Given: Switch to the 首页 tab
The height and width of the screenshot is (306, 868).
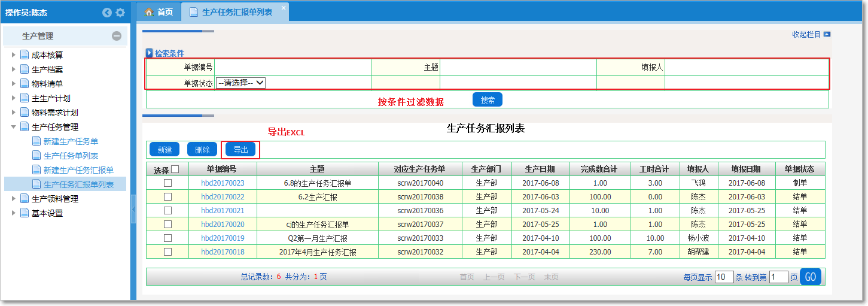Looking at the screenshot, I should (159, 12).
